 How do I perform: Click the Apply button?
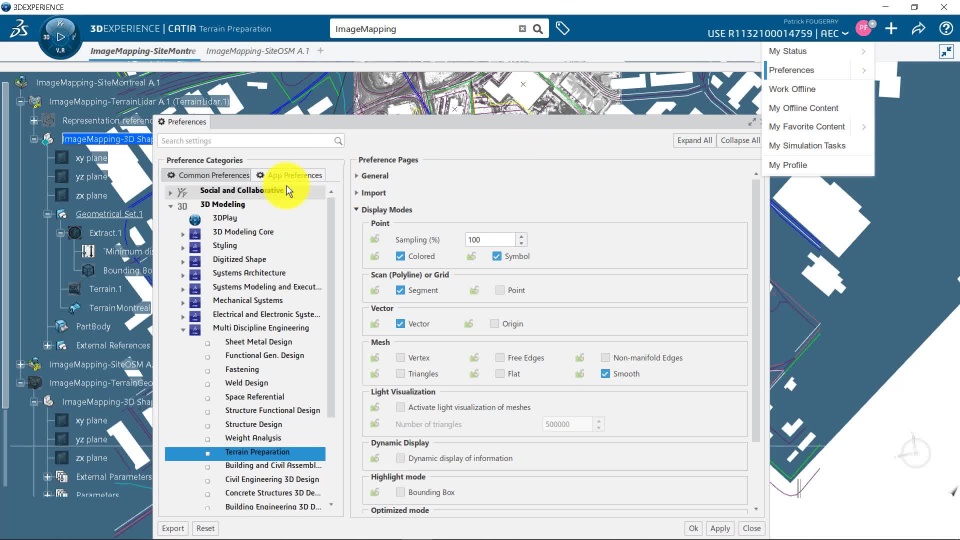click(x=720, y=528)
